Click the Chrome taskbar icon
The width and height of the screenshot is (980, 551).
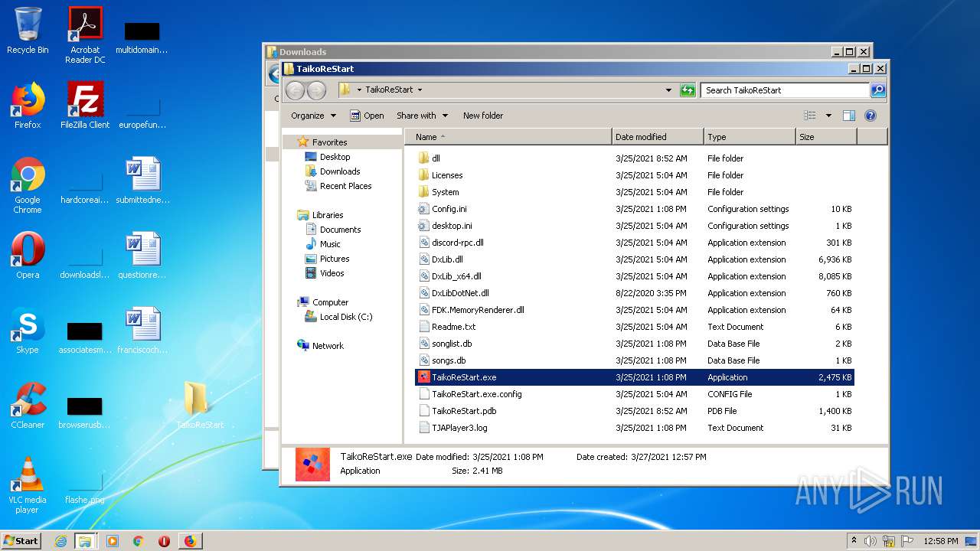(138, 541)
